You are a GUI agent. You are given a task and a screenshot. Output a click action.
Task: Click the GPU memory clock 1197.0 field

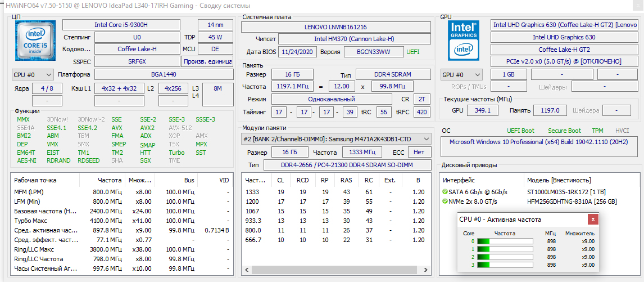coord(550,110)
